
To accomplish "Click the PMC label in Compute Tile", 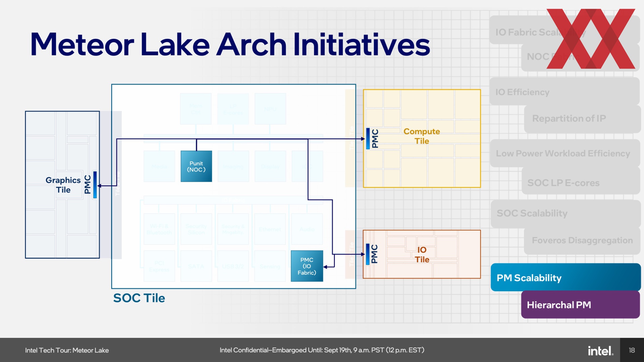I will coord(375,138).
